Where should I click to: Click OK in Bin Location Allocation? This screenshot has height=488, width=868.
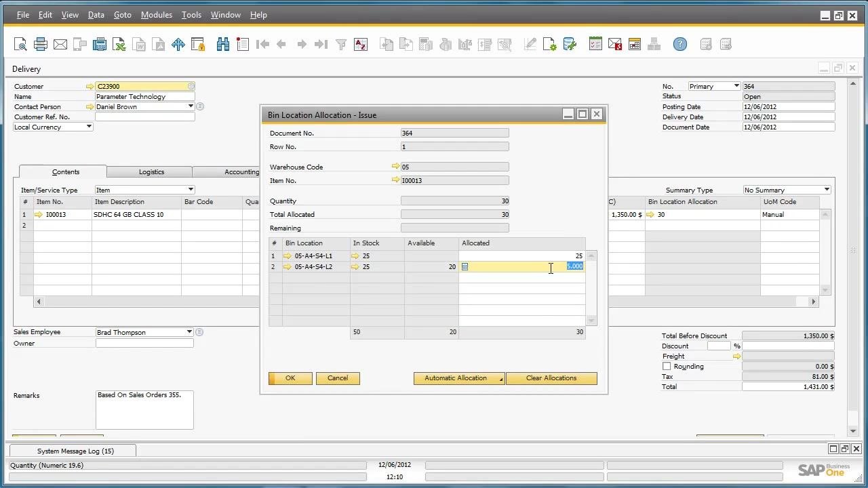pyautogui.click(x=290, y=378)
